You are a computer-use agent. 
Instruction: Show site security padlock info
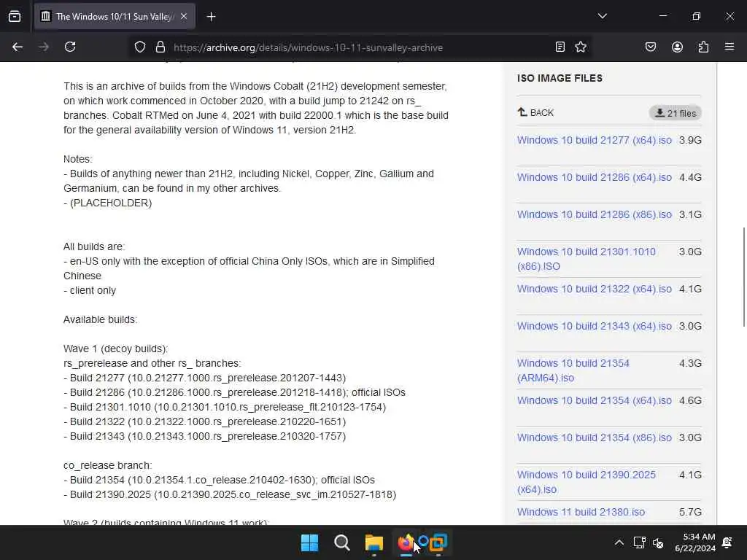160,47
